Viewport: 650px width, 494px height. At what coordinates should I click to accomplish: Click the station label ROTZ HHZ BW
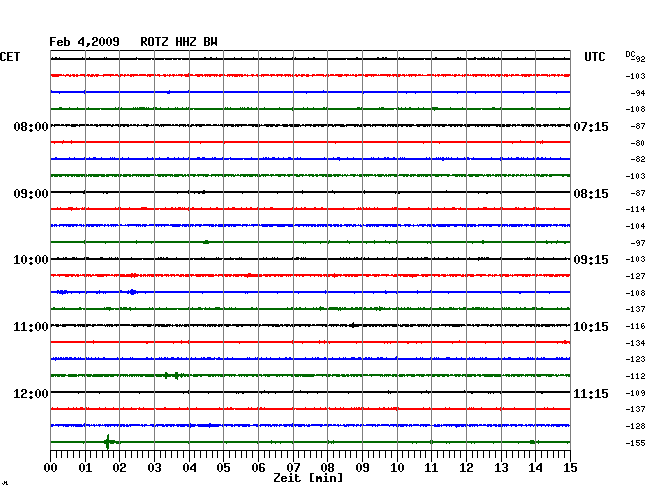[179, 42]
